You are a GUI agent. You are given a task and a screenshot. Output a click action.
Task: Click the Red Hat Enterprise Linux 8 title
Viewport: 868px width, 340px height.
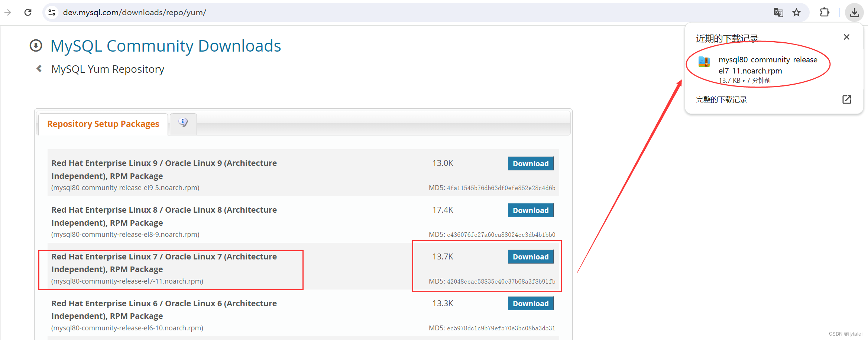(164, 216)
